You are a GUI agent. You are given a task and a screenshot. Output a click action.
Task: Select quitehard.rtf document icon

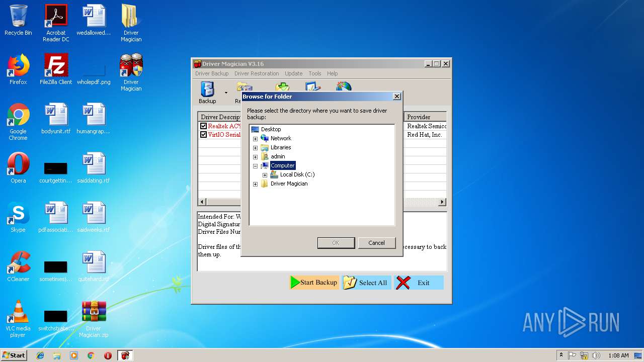[x=94, y=266]
